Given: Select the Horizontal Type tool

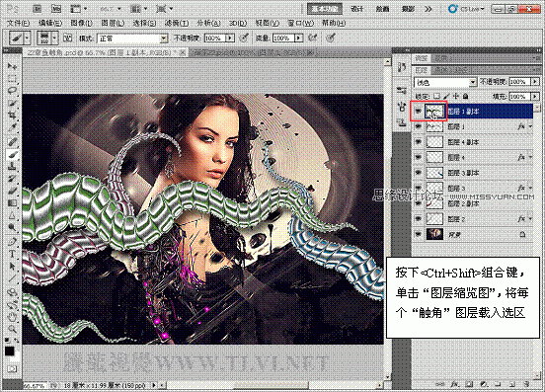Looking at the screenshot, I should point(12,254).
